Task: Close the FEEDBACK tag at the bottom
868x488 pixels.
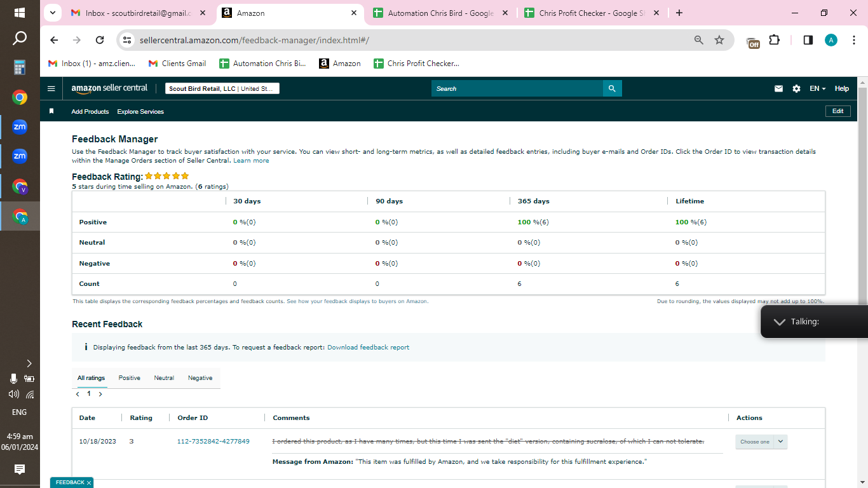Action: click(89, 483)
